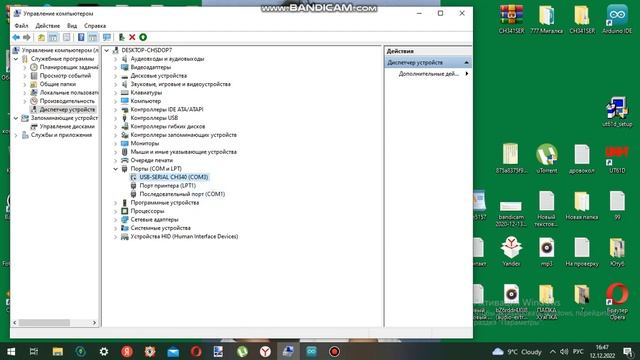Select Общие папки in left tree
The width and height of the screenshot is (640, 360).
pyautogui.click(x=58, y=84)
